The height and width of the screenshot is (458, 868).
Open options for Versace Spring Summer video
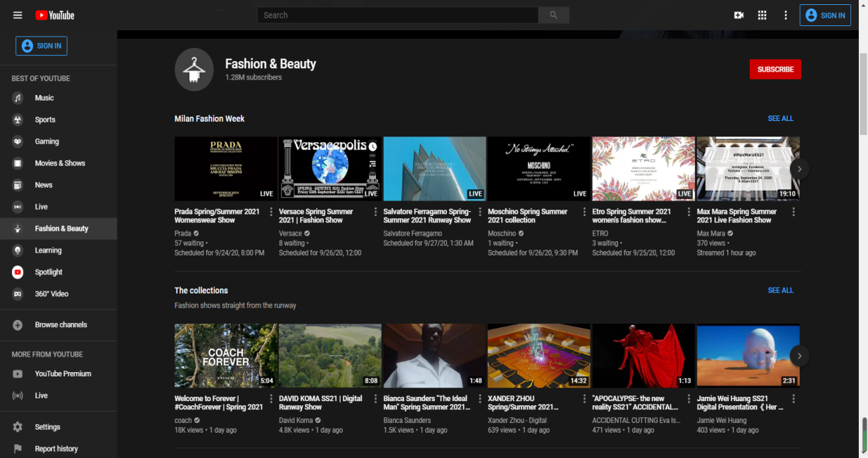pos(376,212)
